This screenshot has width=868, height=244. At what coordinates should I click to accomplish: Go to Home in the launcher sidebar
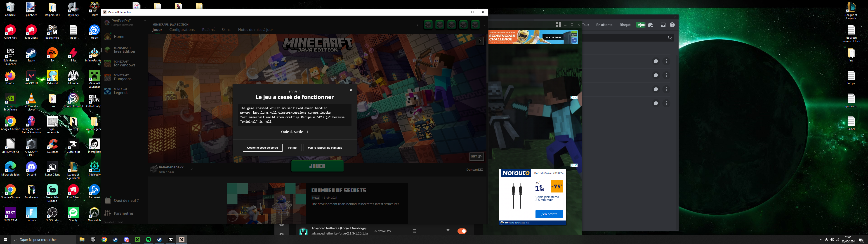coord(119,37)
